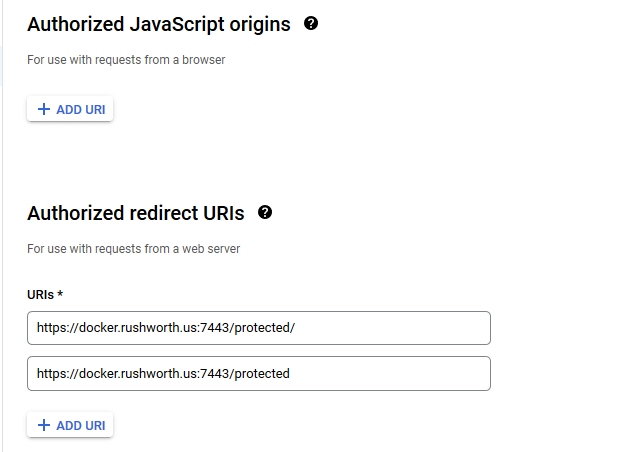Image resolution: width=617 pixels, height=452 pixels.
Task: Select the Authorized redirect URIs heading
Action: (x=136, y=213)
